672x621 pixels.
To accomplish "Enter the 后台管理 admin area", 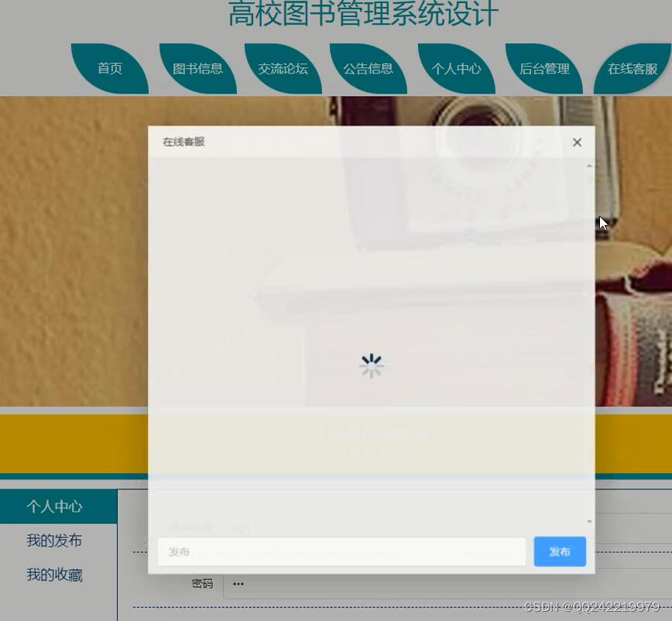I will tap(543, 68).
